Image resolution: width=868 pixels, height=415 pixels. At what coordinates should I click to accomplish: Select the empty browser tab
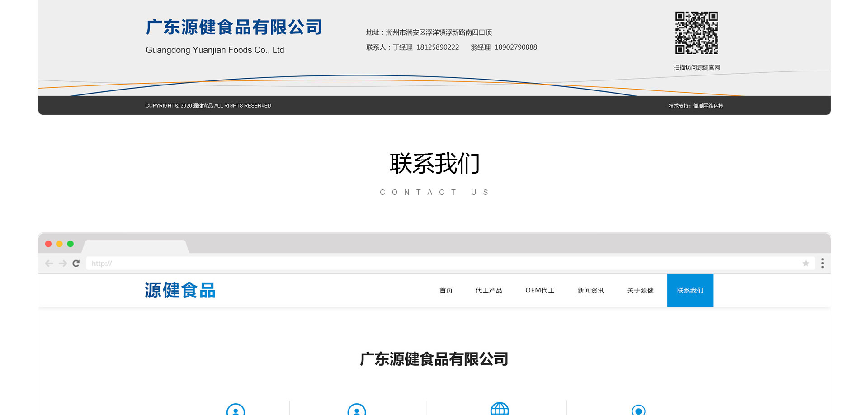pos(135,246)
